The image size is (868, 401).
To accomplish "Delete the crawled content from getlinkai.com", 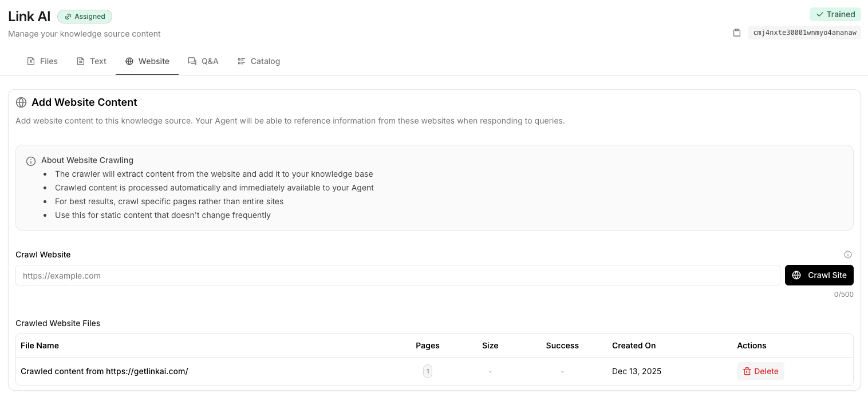I will click(760, 371).
